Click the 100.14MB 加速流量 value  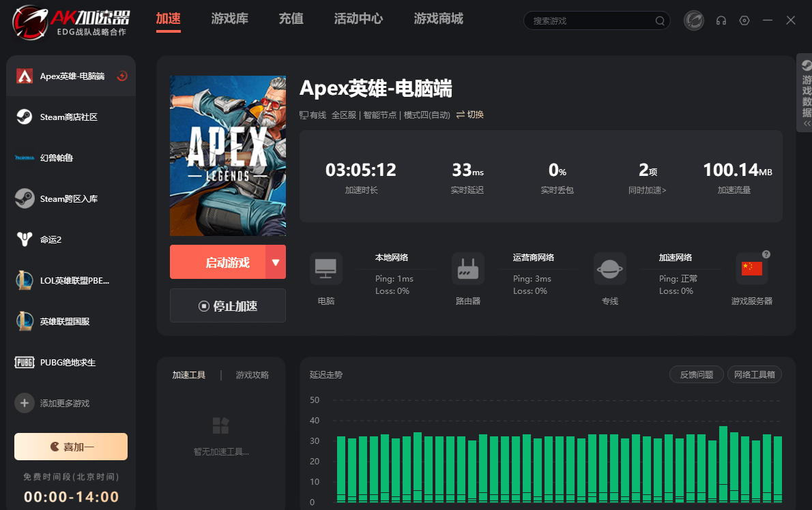pyautogui.click(x=738, y=170)
